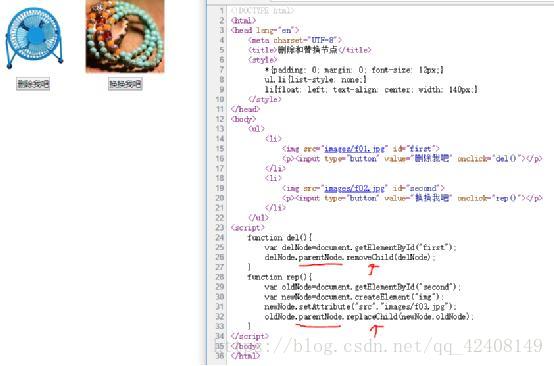Click the 删除我吧 button under the fan
The image size is (554, 366).
coord(33,84)
